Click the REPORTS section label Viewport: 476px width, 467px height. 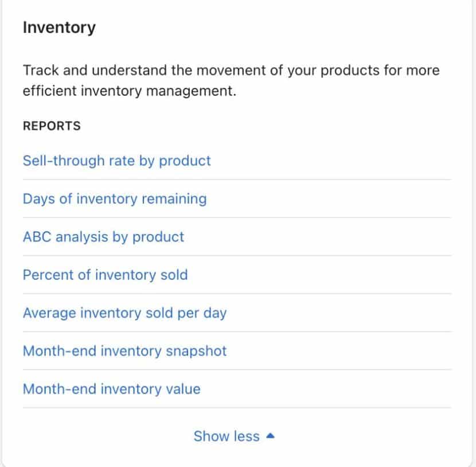(51, 126)
